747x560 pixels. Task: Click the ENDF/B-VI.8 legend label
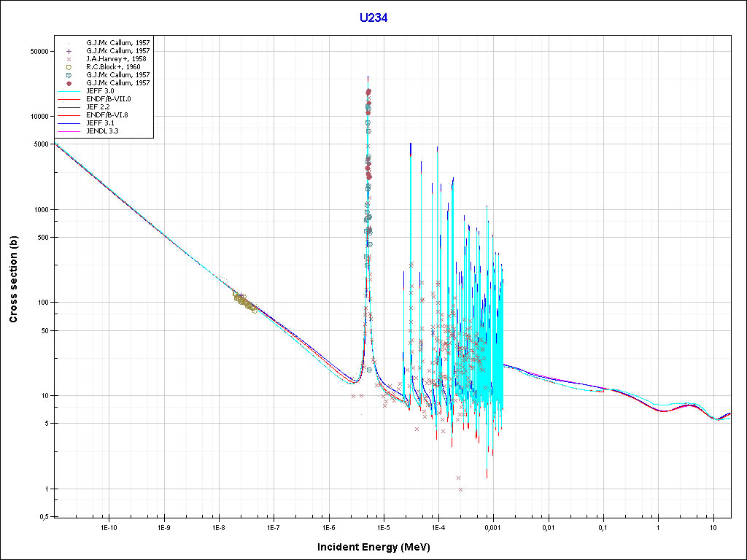(x=107, y=114)
